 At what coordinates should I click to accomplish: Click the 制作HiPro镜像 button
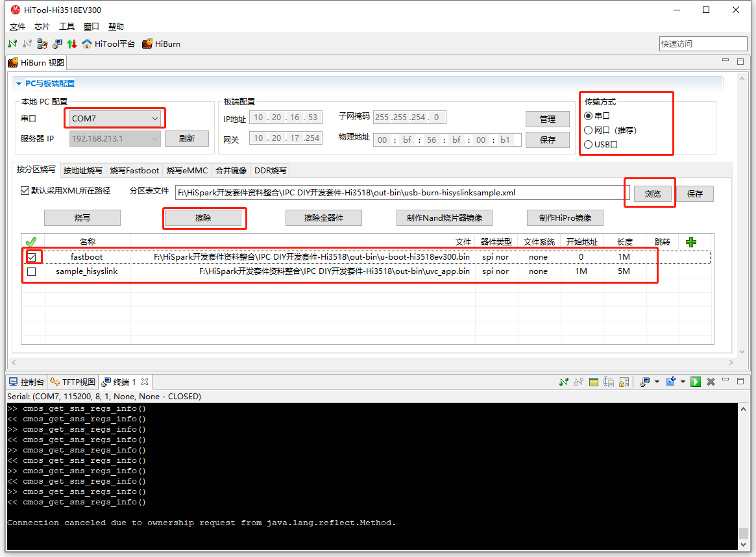(565, 217)
